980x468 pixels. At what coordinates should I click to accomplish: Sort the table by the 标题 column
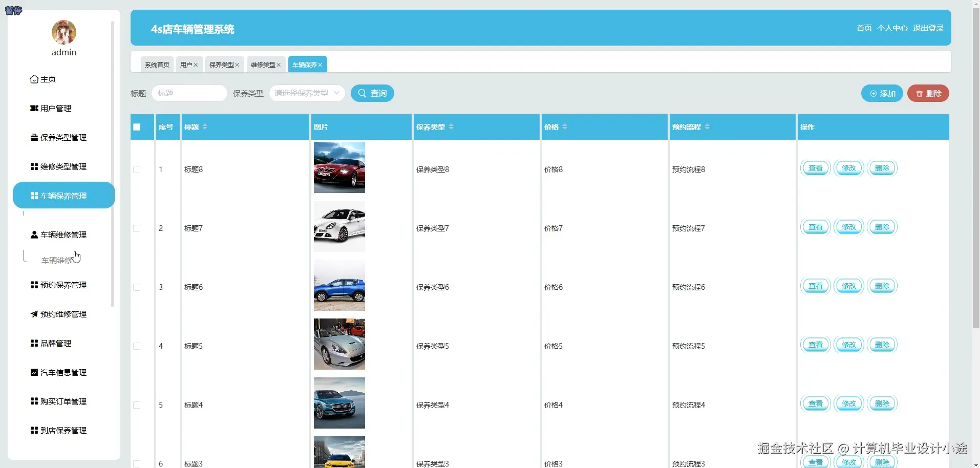tap(205, 127)
